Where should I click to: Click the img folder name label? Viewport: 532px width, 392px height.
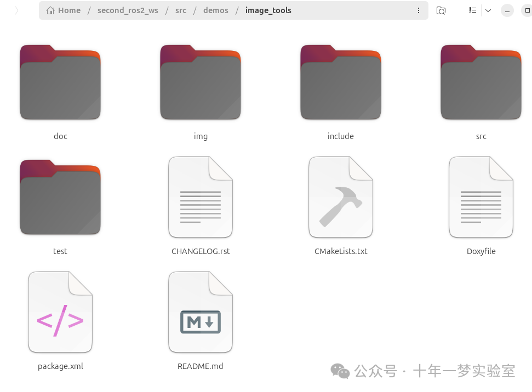(x=201, y=137)
